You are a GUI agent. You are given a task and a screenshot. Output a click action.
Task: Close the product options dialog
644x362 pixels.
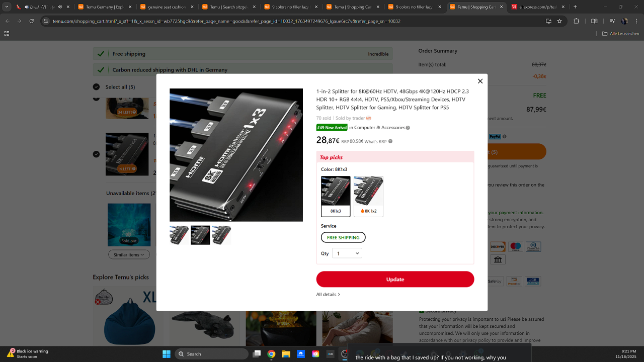pos(480,81)
